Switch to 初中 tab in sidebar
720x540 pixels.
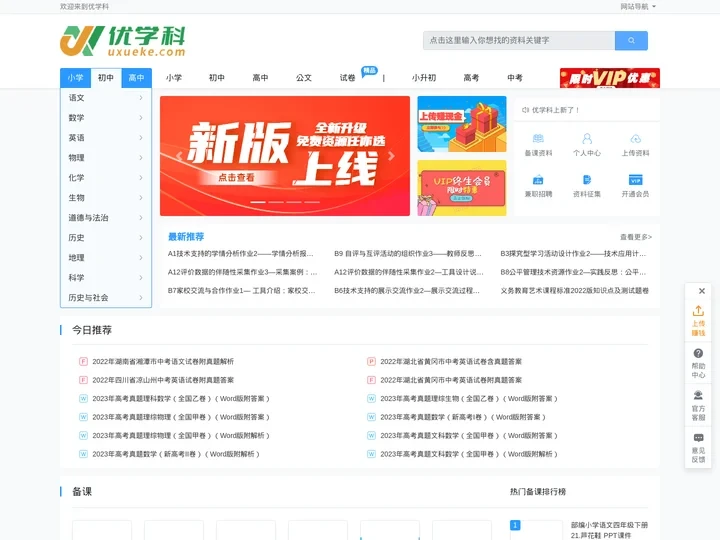pyautogui.click(x=106, y=78)
